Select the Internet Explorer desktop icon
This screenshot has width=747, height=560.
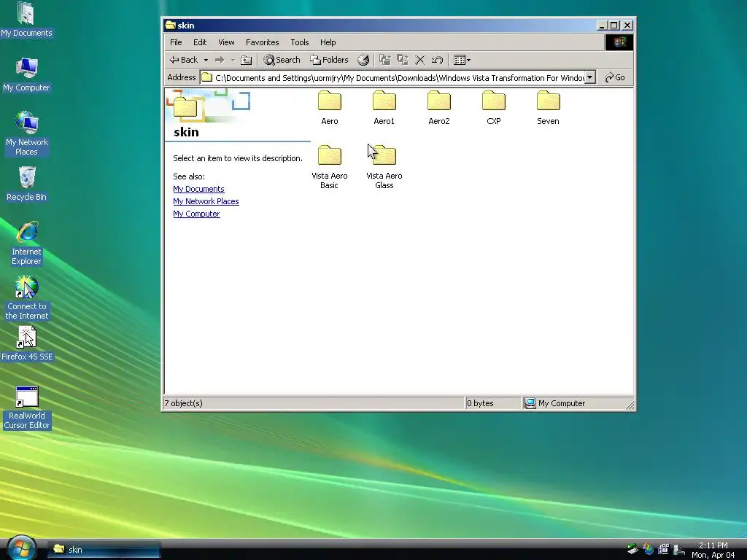point(26,243)
